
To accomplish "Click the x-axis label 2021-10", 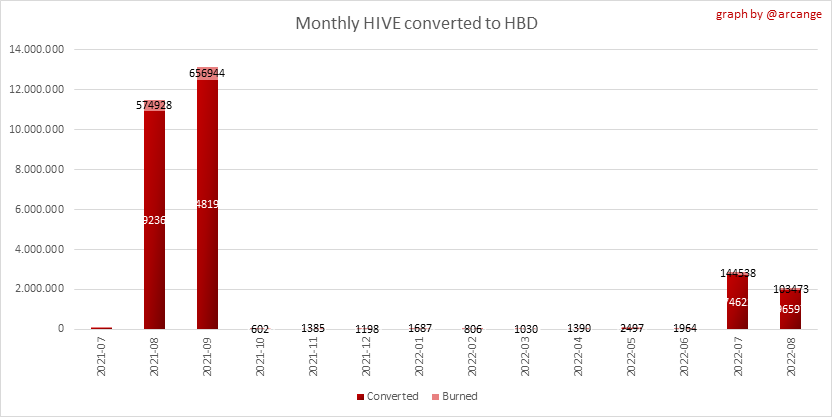I will pyautogui.click(x=261, y=357).
